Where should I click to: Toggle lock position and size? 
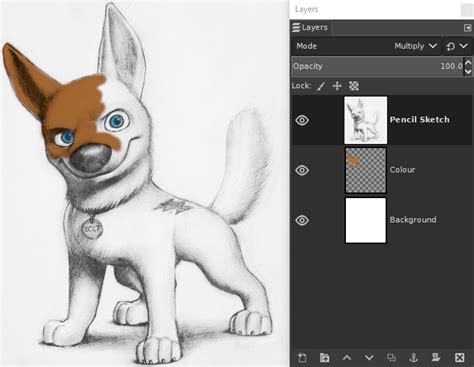point(337,86)
